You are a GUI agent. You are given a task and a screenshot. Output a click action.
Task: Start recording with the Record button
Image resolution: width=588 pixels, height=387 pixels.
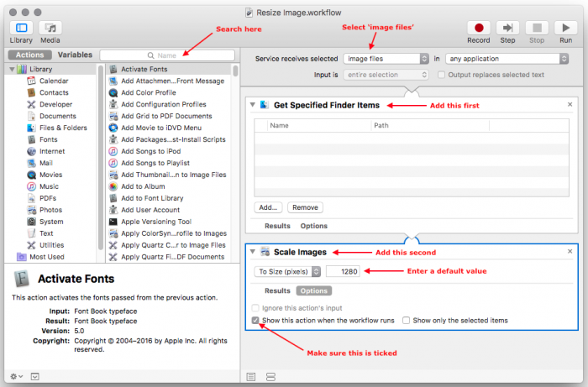click(479, 28)
